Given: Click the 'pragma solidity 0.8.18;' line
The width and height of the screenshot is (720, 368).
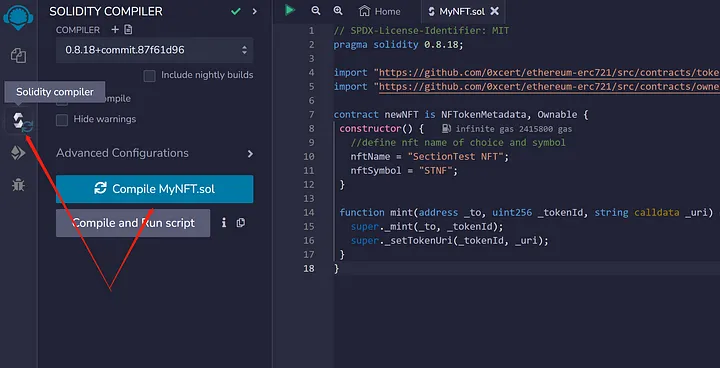Looking at the screenshot, I should pos(399,45).
